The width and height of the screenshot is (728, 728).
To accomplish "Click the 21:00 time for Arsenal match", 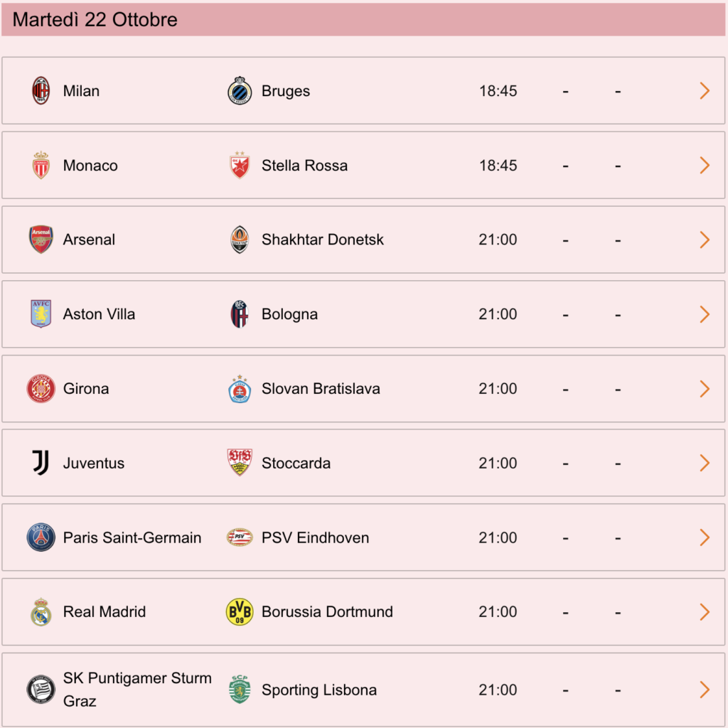I will (498, 240).
